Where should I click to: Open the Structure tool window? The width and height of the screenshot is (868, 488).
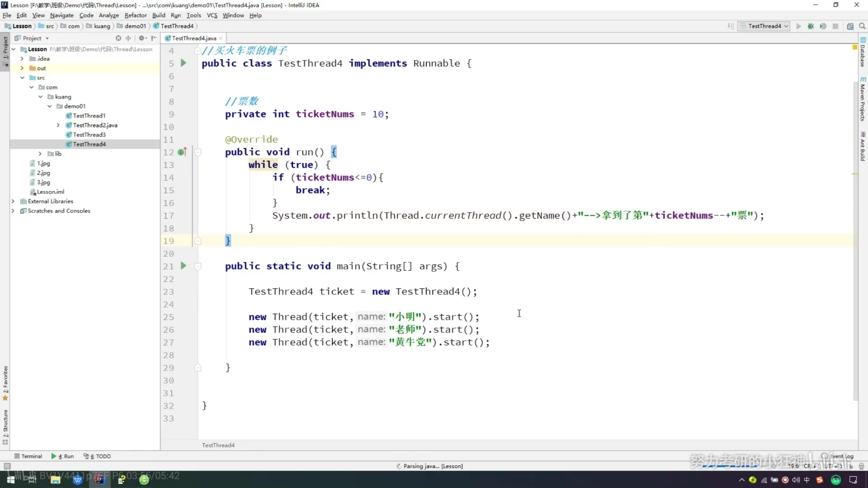(5, 427)
